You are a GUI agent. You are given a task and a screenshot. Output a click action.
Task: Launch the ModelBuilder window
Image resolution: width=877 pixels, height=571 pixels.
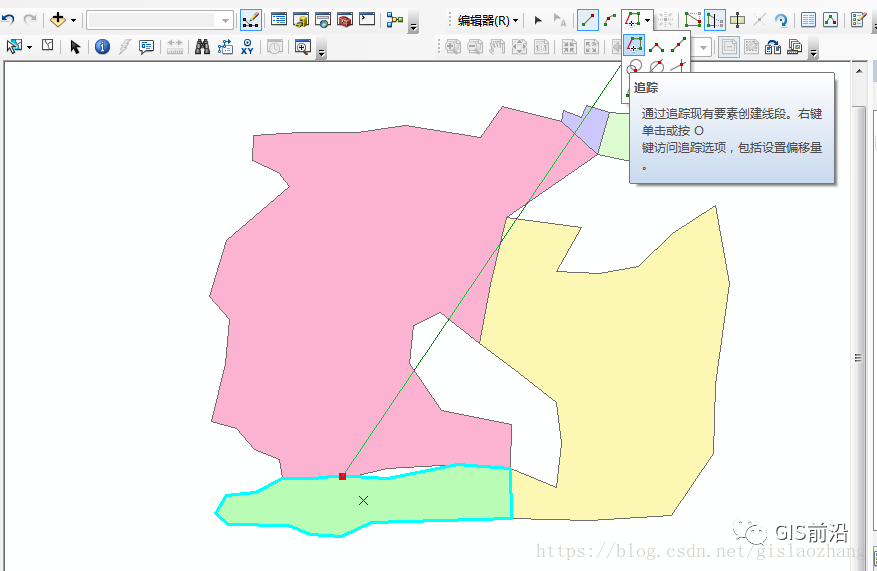[395, 20]
